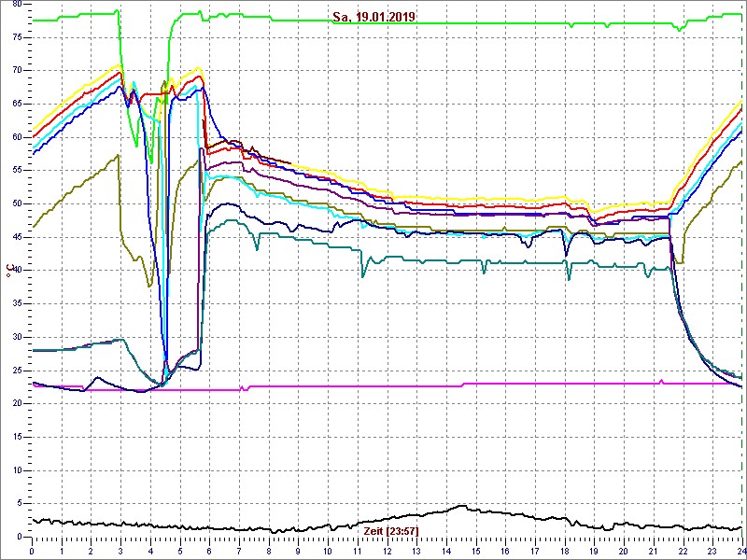Select the 40 label on temperature axis
Viewport: 747px width, 560px height.
point(18,271)
